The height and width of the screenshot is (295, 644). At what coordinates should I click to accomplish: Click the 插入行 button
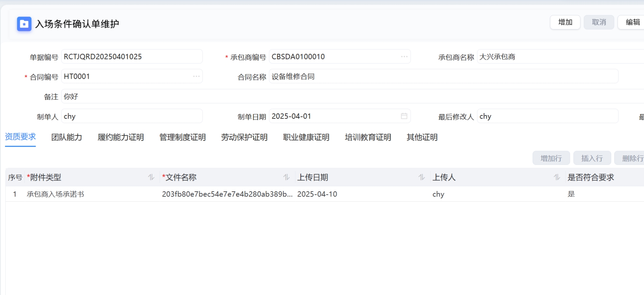(x=592, y=158)
